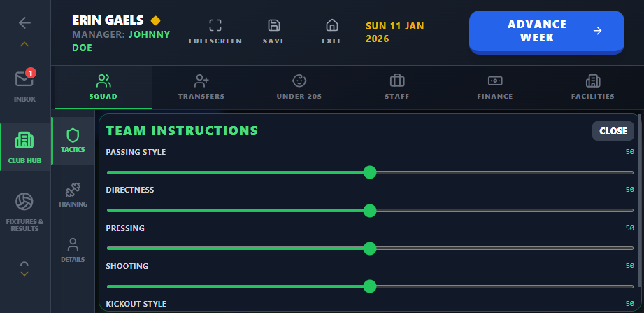This screenshot has width=644, height=313.
Task: Switch to the Finance tab
Action: pos(495,87)
